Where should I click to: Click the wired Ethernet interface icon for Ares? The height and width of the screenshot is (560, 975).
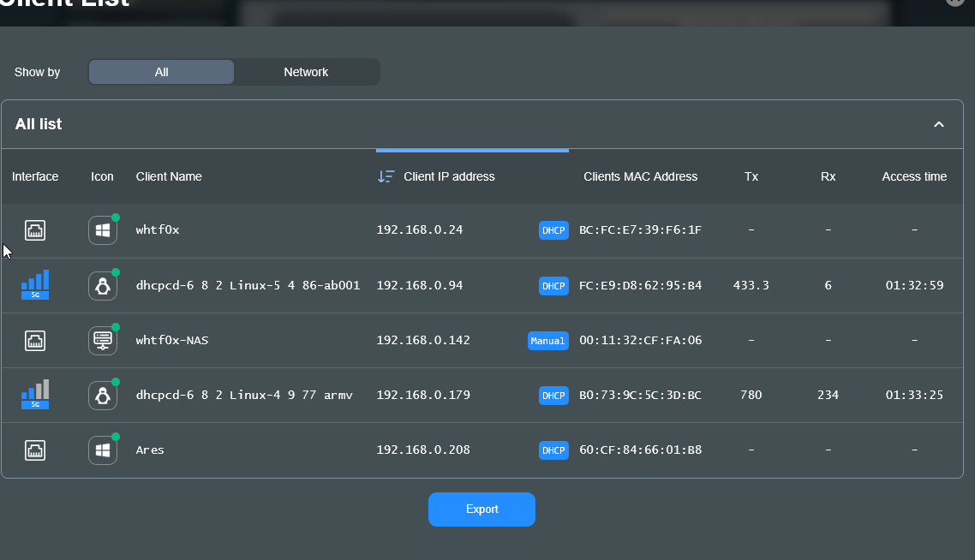pyautogui.click(x=35, y=450)
